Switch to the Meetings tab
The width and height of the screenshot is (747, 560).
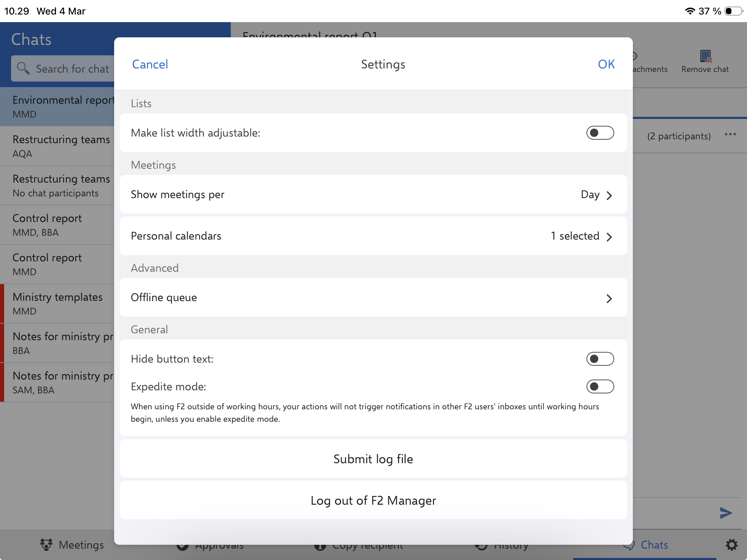(72, 545)
